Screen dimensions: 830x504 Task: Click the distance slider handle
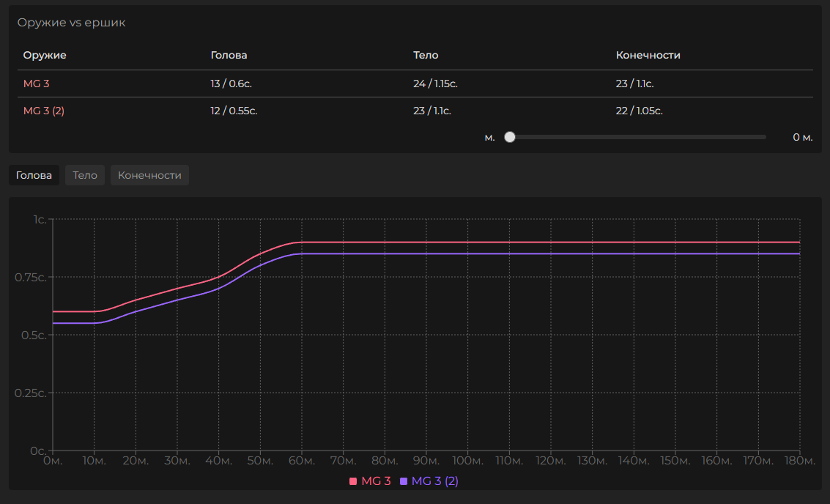point(510,137)
